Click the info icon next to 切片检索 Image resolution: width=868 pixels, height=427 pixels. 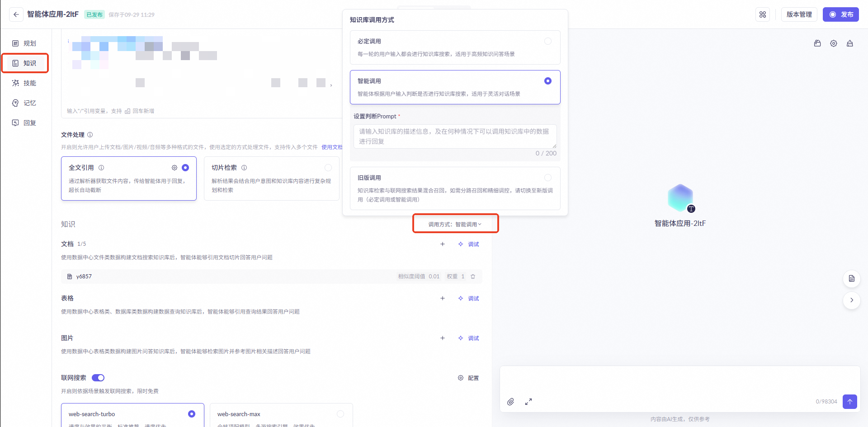(x=244, y=168)
